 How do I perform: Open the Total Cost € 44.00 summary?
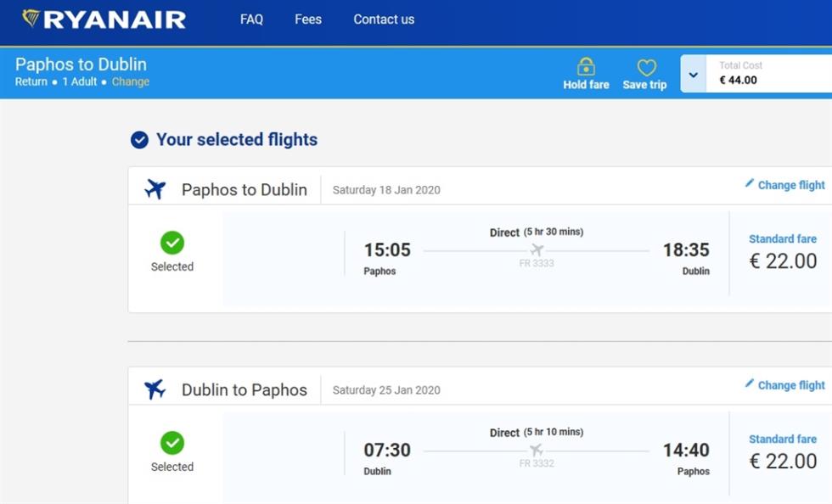(x=769, y=73)
